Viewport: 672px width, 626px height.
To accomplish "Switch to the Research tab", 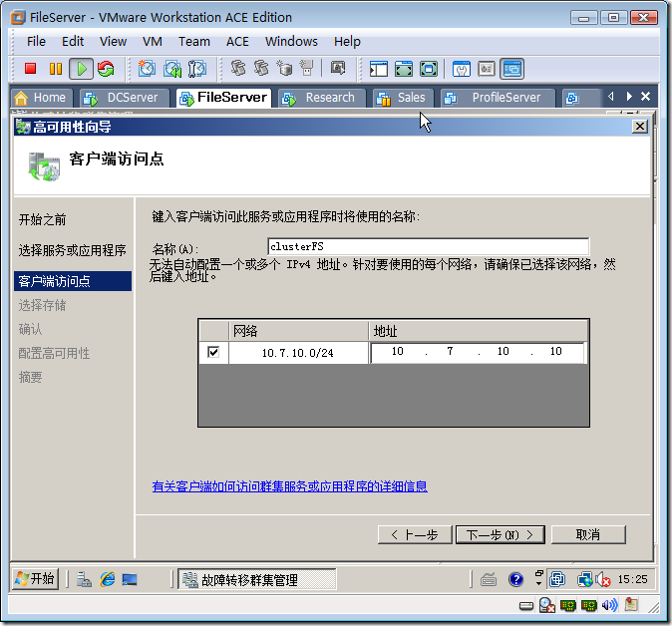I will click(x=322, y=98).
